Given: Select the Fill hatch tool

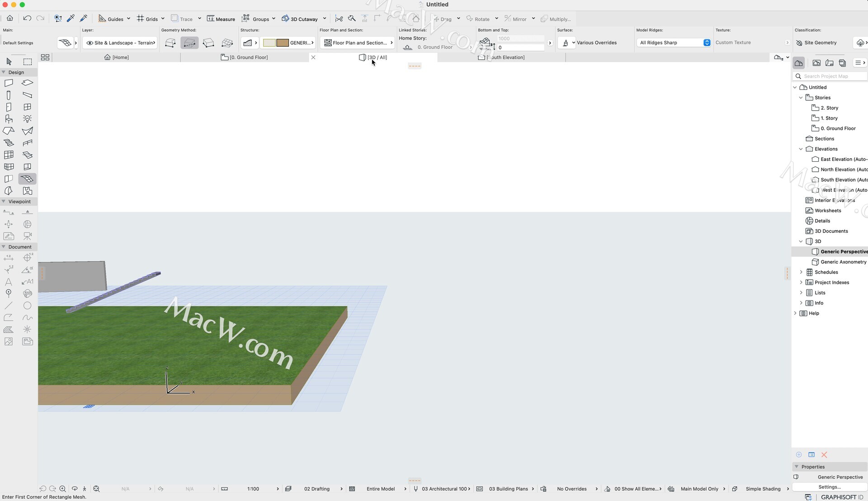Looking at the screenshot, I should tap(9, 329).
